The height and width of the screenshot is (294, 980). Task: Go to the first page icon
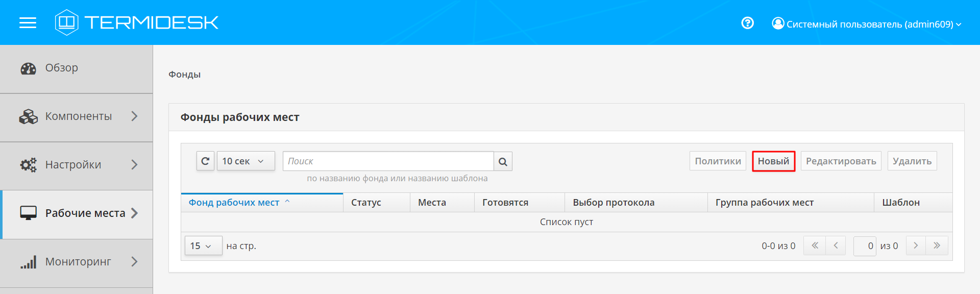pos(815,246)
